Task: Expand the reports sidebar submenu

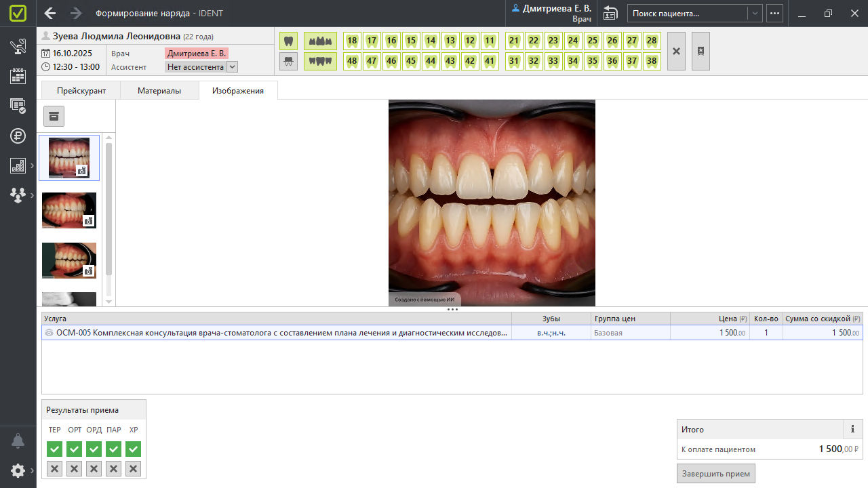Action: coord(32,165)
